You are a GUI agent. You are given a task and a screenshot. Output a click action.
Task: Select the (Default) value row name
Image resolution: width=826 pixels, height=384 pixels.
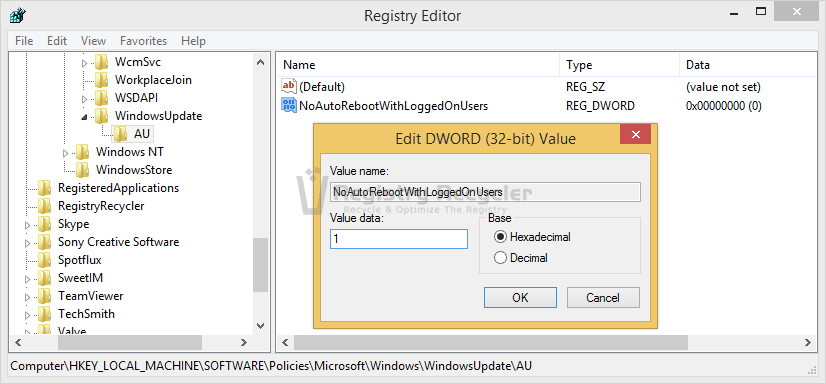pos(321,87)
